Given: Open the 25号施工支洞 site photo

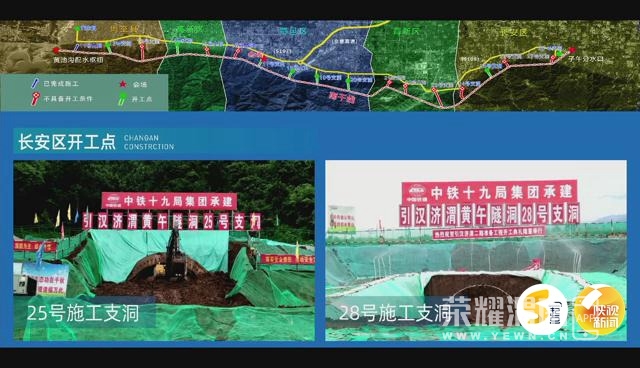Looking at the screenshot, I should pos(164,251).
